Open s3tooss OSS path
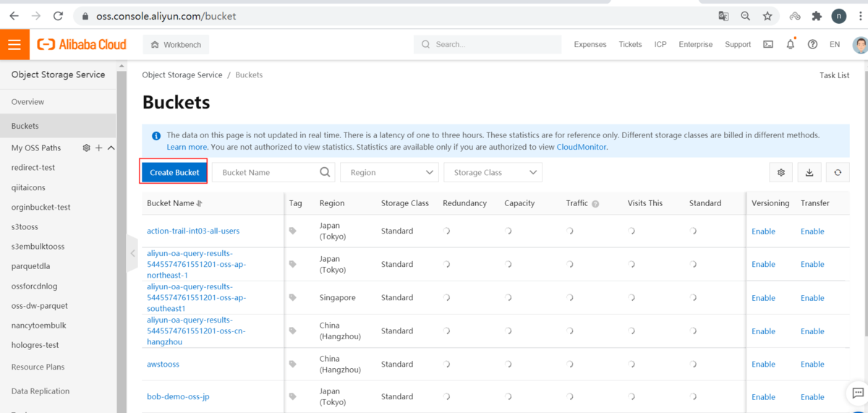Viewport: 868px width, 413px height. point(25,227)
